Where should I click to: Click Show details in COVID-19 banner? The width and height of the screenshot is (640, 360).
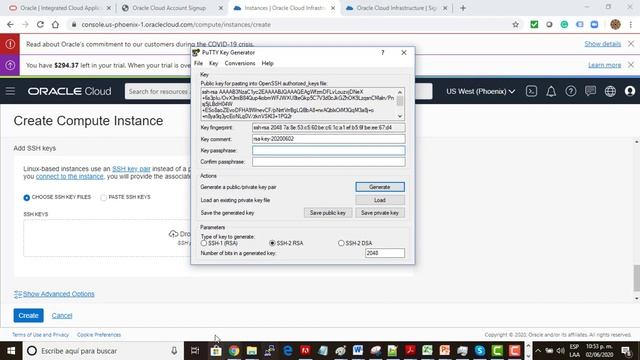click(602, 44)
